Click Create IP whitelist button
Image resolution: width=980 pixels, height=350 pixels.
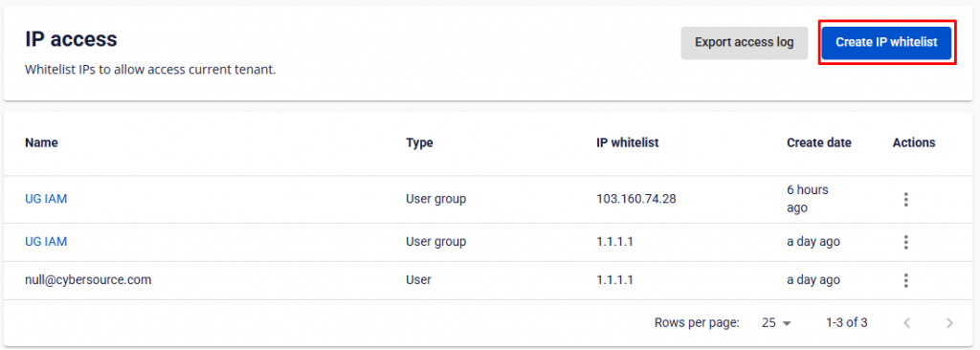point(887,42)
